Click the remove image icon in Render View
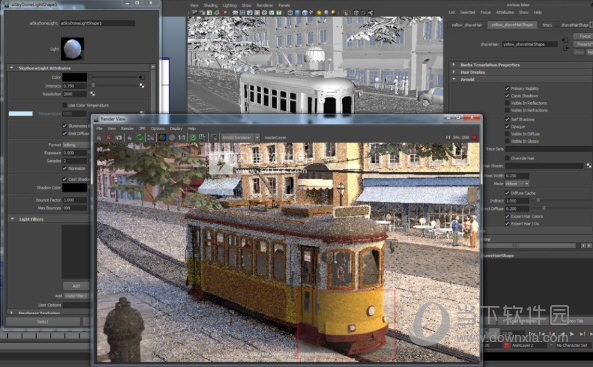Image resolution: width=593 pixels, height=367 pixels. pyautogui.click(x=202, y=137)
